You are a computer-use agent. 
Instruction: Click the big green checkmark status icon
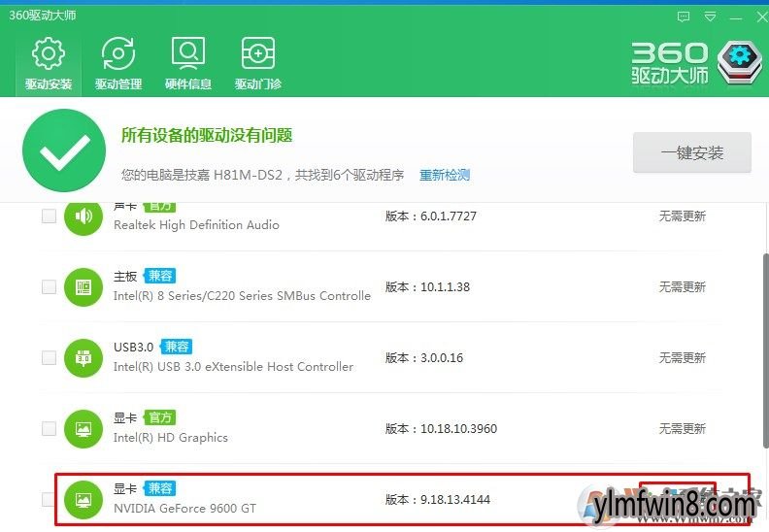[x=64, y=151]
